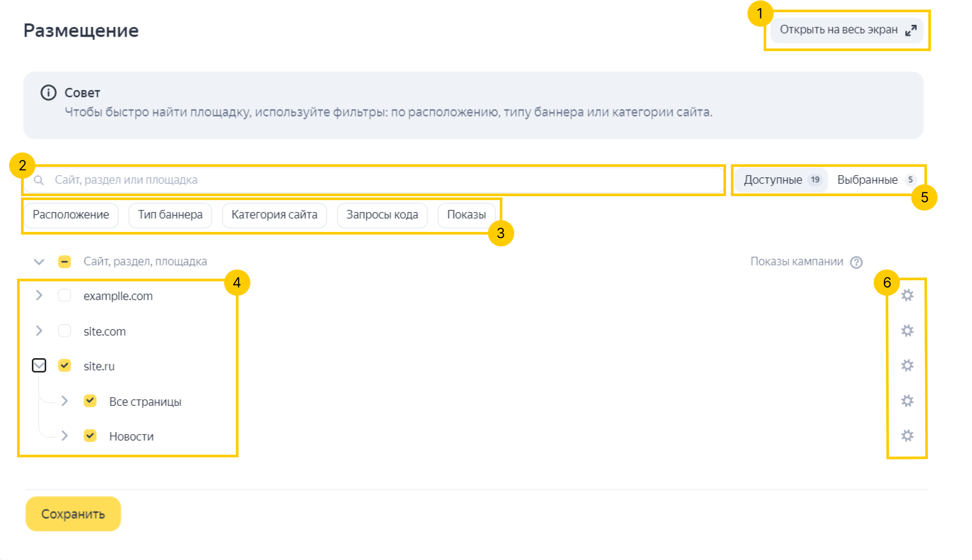
Task: Click the info icon next to Совет
Action: tap(48, 93)
